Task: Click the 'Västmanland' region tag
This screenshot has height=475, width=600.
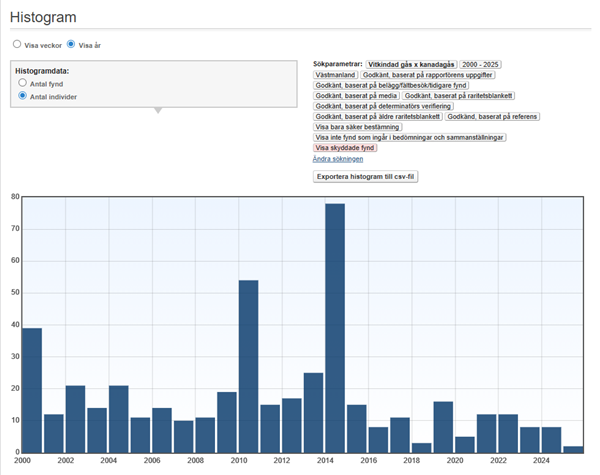Action: pos(335,75)
